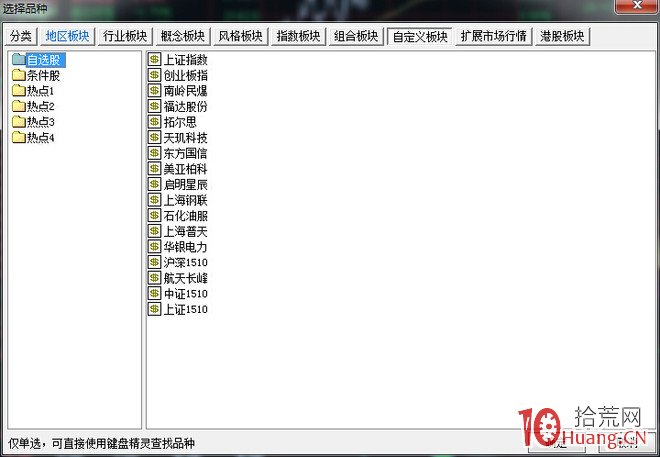Click the stock icon next to 东方国信

154,153
